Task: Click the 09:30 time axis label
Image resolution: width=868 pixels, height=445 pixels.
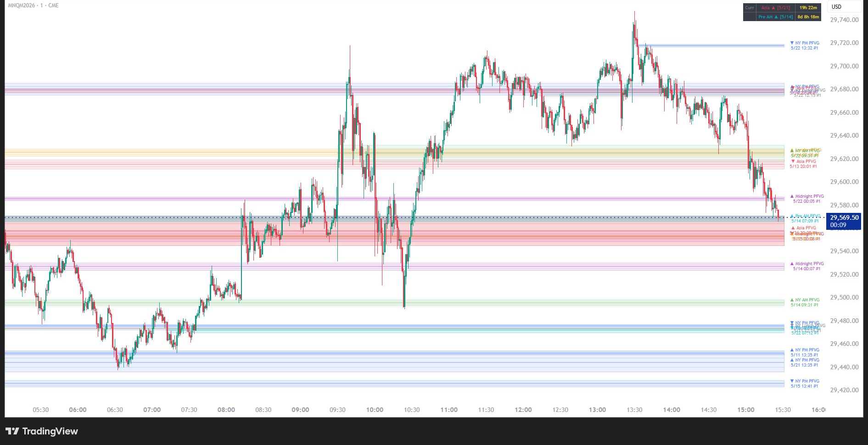Action: coord(337,410)
